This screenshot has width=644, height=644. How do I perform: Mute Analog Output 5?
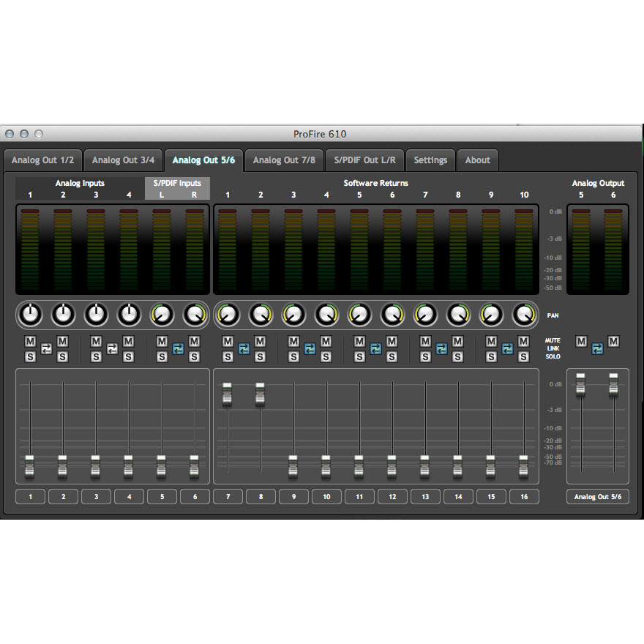[x=581, y=341]
